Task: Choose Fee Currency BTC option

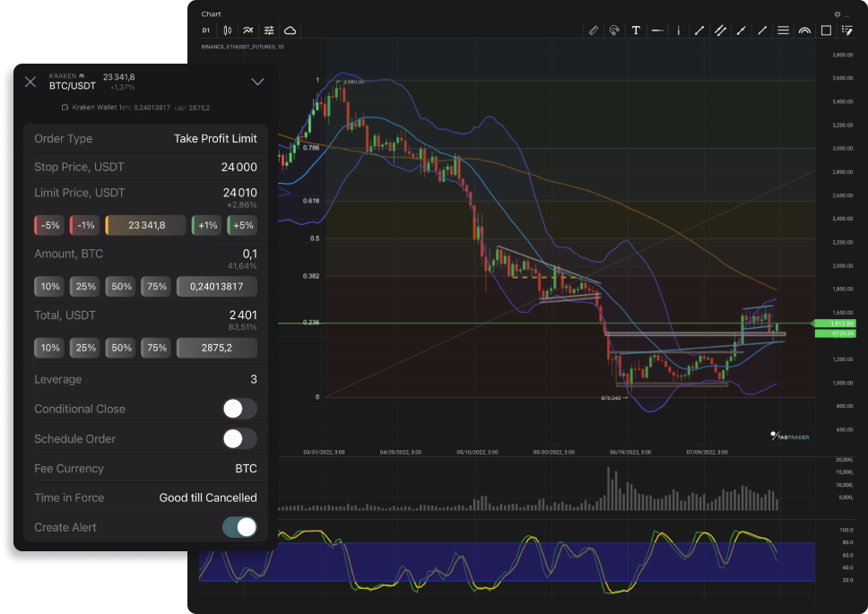Action: pyautogui.click(x=246, y=469)
